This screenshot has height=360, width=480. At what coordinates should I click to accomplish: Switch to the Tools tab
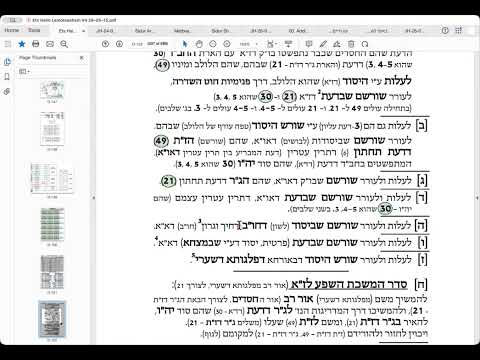click(34, 30)
